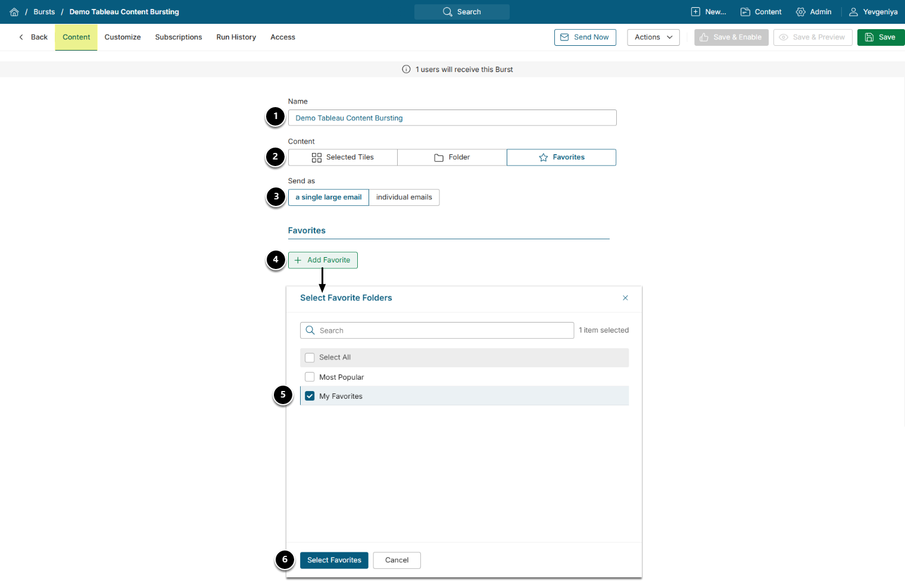Select send as a single large email
905x588 pixels.
tap(329, 197)
